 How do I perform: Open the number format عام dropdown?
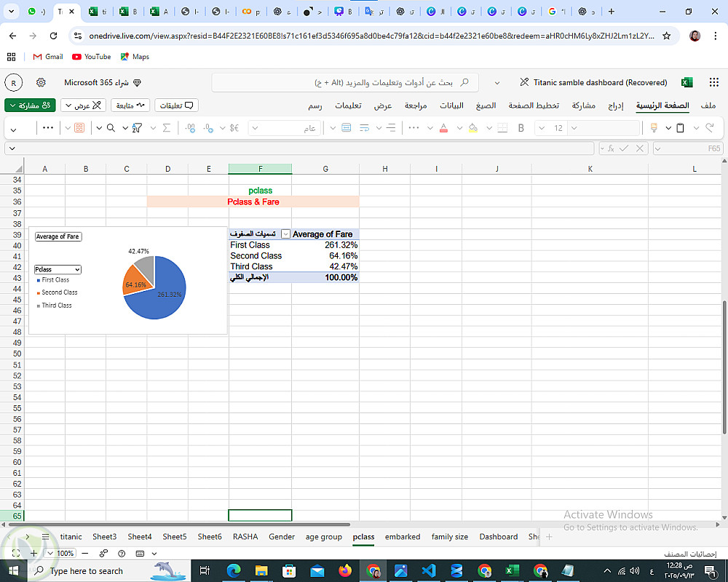point(255,128)
